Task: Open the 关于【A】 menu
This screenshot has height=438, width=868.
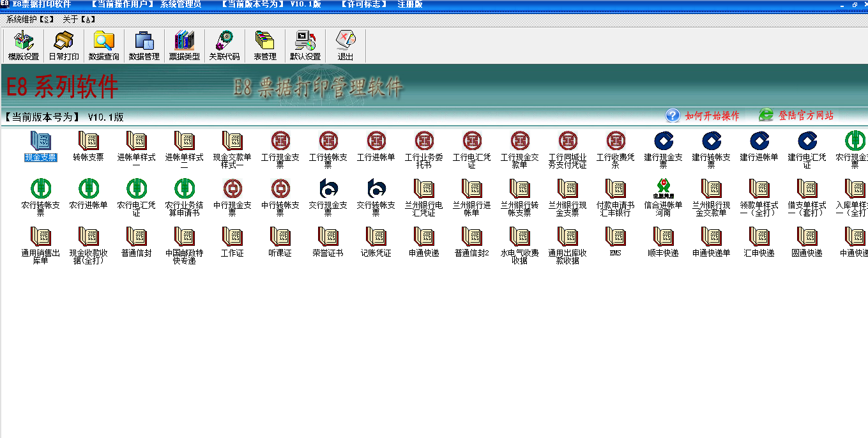Action: 79,19
